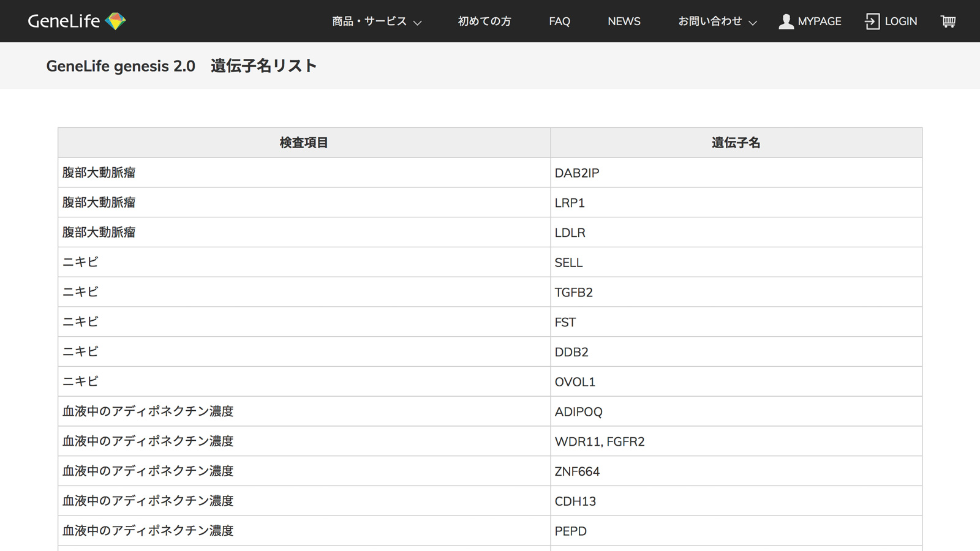Click 腹部大動脈瘤 in the LRP1 row
The width and height of the screenshot is (980, 551).
[99, 203]
